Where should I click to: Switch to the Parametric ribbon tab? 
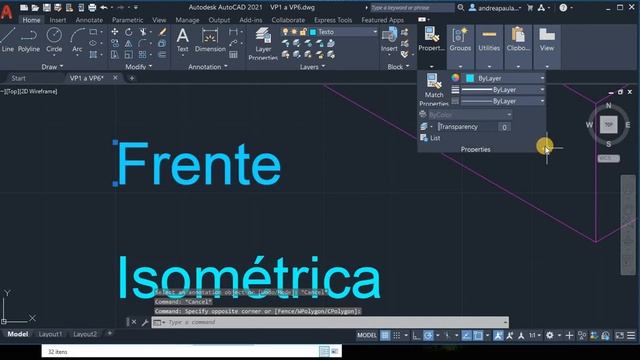click(x=128, y=20)
